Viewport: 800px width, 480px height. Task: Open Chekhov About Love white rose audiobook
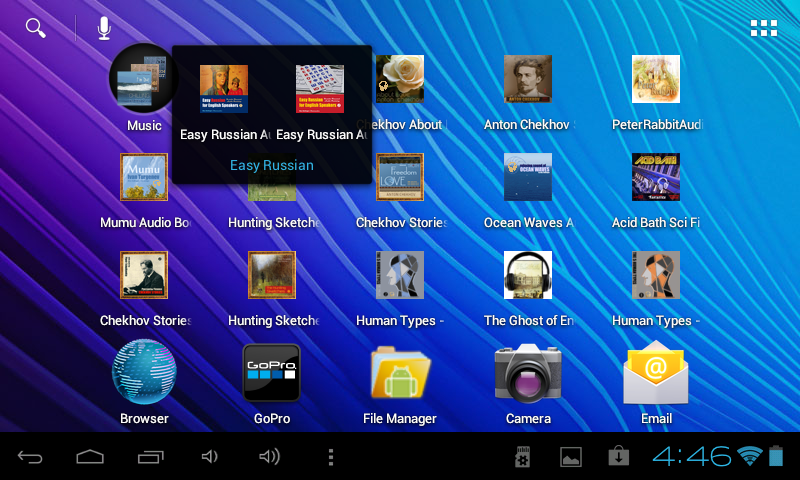click(400, 79)
